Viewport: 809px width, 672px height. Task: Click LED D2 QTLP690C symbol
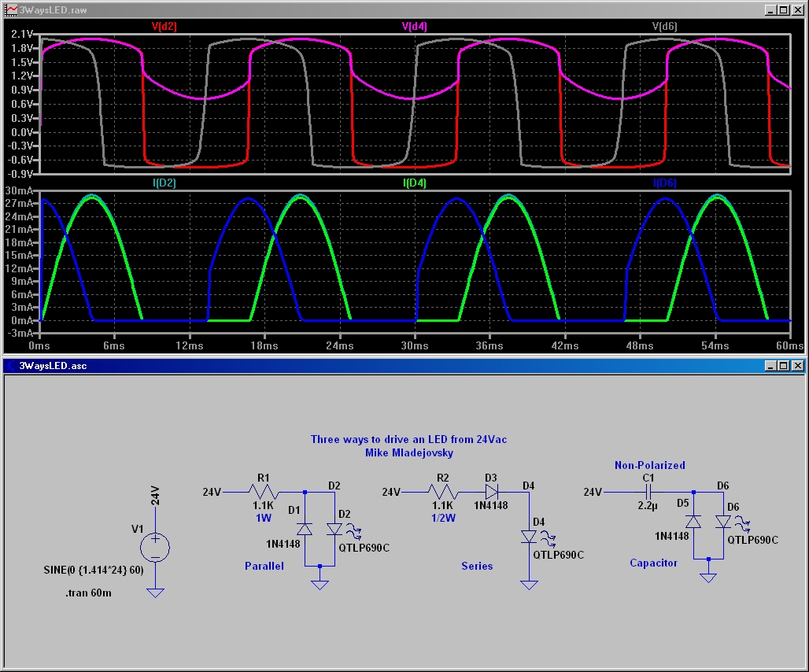click(x=334, y=529)
